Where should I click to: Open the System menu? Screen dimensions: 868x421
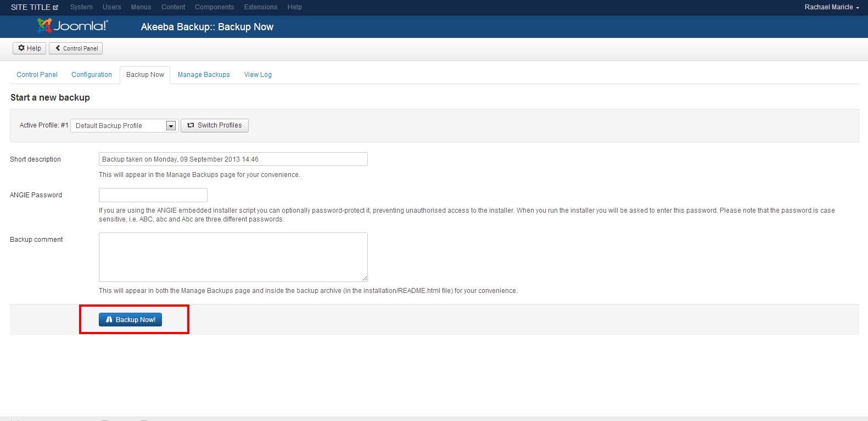[x=81, y=7]
